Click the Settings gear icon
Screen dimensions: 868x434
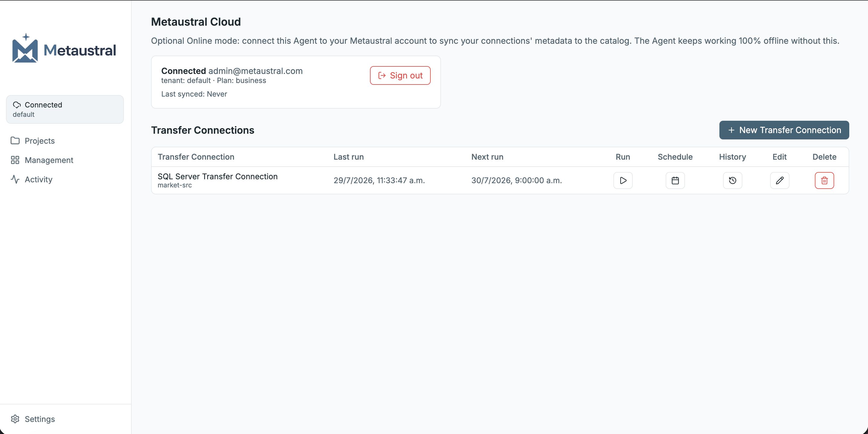pos(15,419)
